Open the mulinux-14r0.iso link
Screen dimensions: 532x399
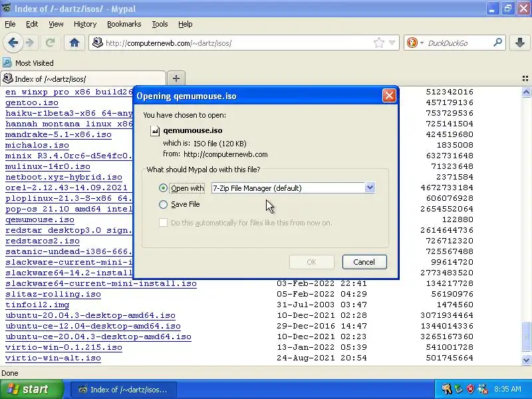48,166
